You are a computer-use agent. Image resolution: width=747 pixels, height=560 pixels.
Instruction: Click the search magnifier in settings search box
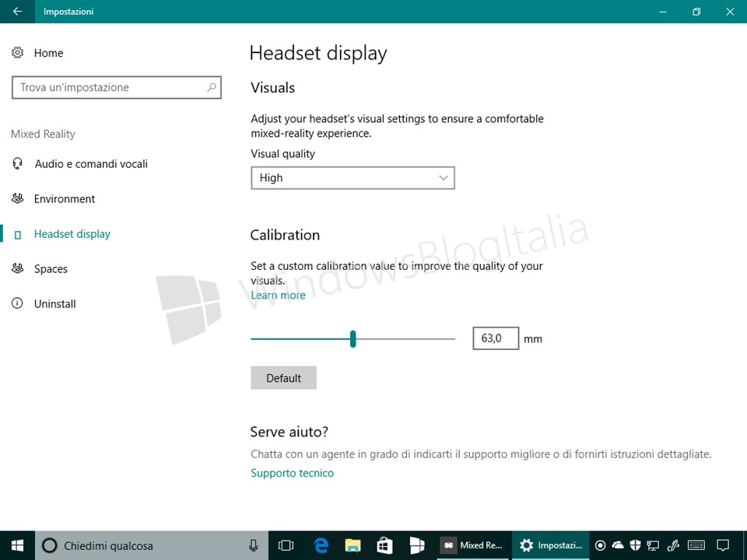pos(212,87)
